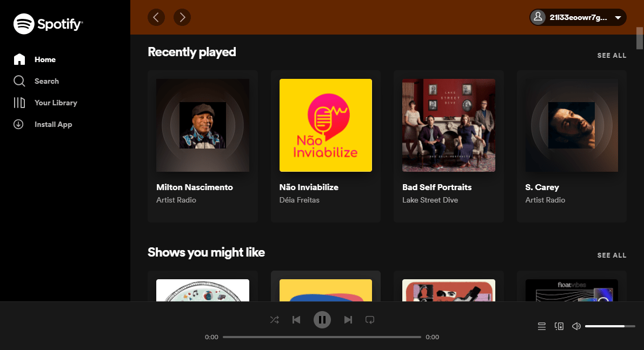Skip to next track
Image resolution: width=644 pixels, height=350 pixels.
point(348,320)
